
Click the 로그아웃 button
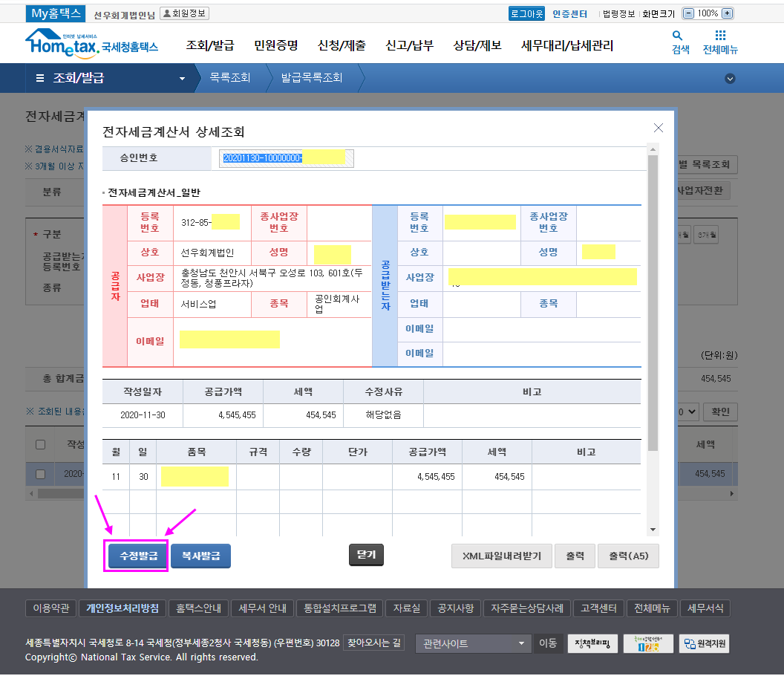pos(526,13)
